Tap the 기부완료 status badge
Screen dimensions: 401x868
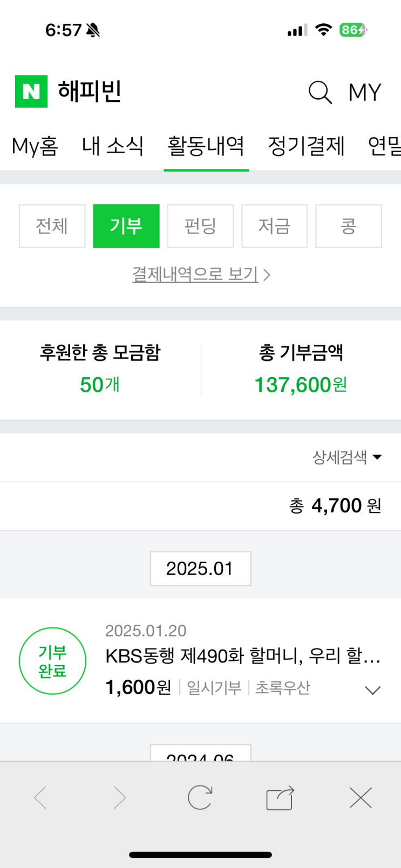coord(52,661)
